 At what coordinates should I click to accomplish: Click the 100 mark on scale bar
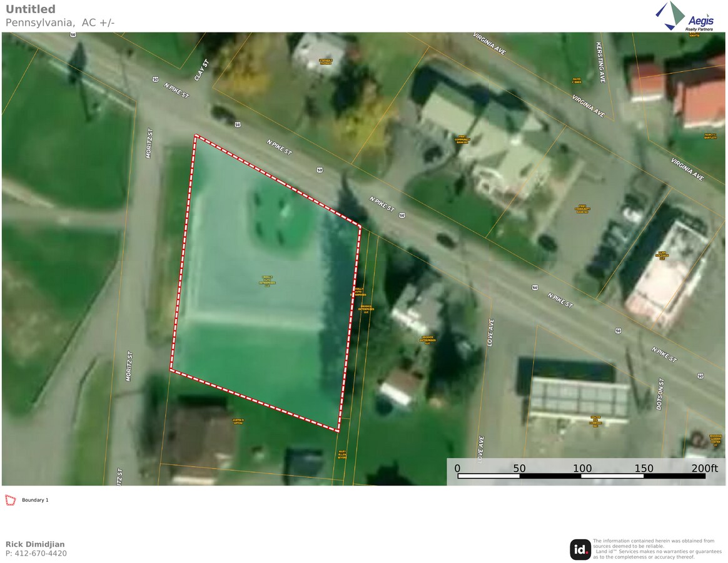click(582, 469)
